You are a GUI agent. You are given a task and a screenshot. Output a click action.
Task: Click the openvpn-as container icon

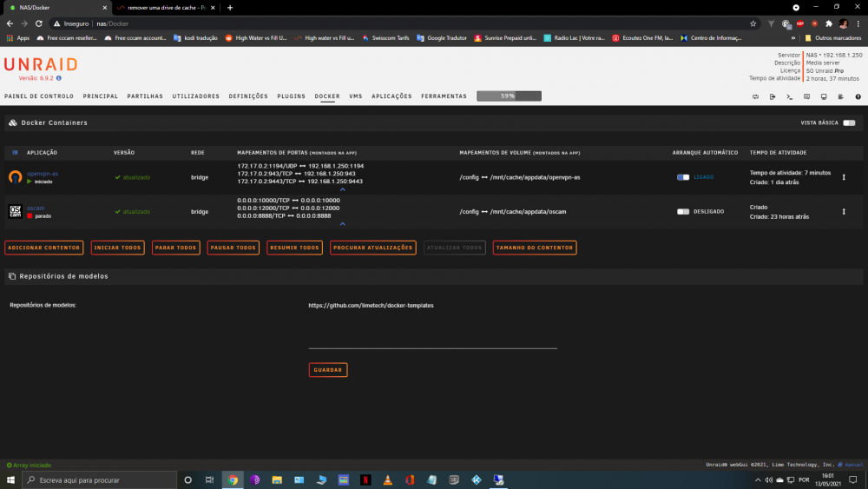[x=15, y=176]
